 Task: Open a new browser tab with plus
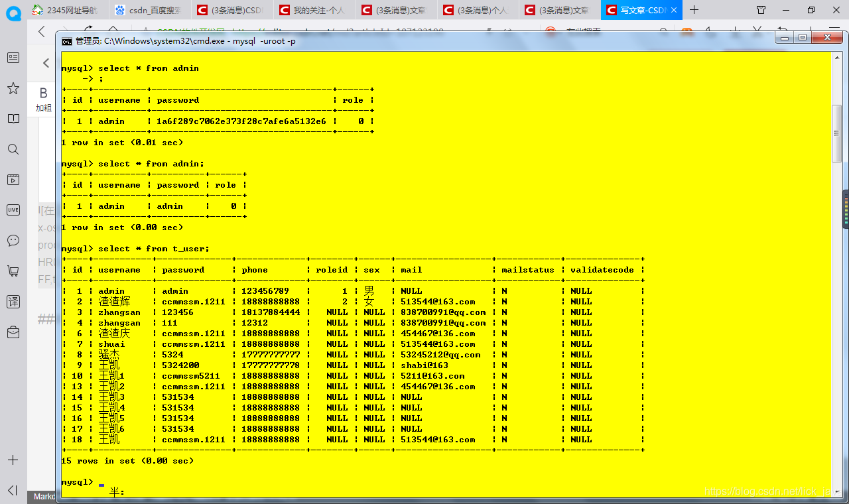point(694,10)
